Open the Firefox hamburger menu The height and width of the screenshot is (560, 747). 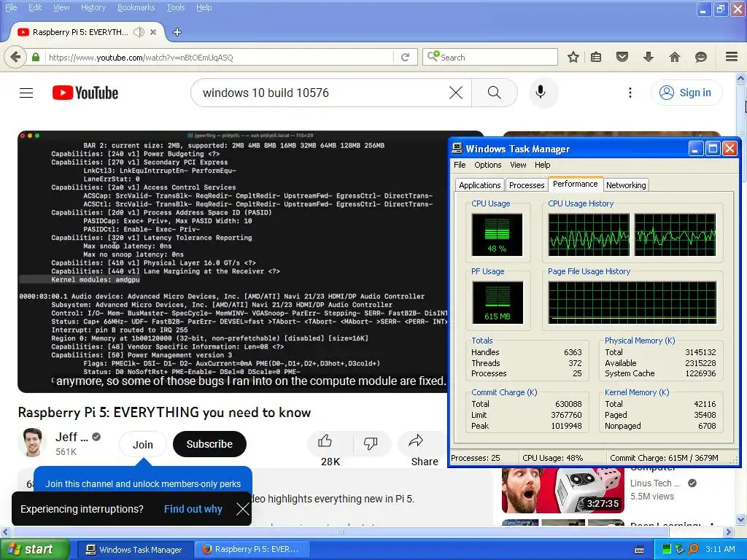tap(732, 57)
